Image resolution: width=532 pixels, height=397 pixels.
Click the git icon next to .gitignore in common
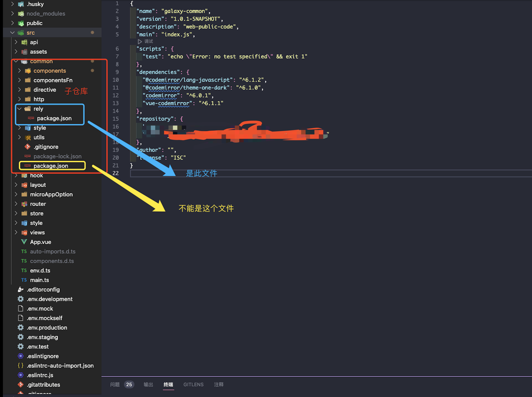27,147
